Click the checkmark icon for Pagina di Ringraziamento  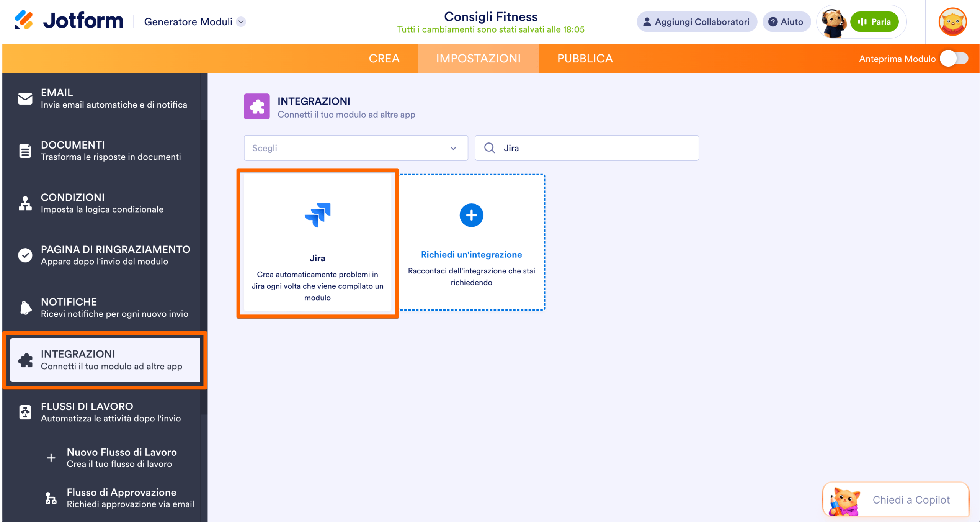coord(25,255)
